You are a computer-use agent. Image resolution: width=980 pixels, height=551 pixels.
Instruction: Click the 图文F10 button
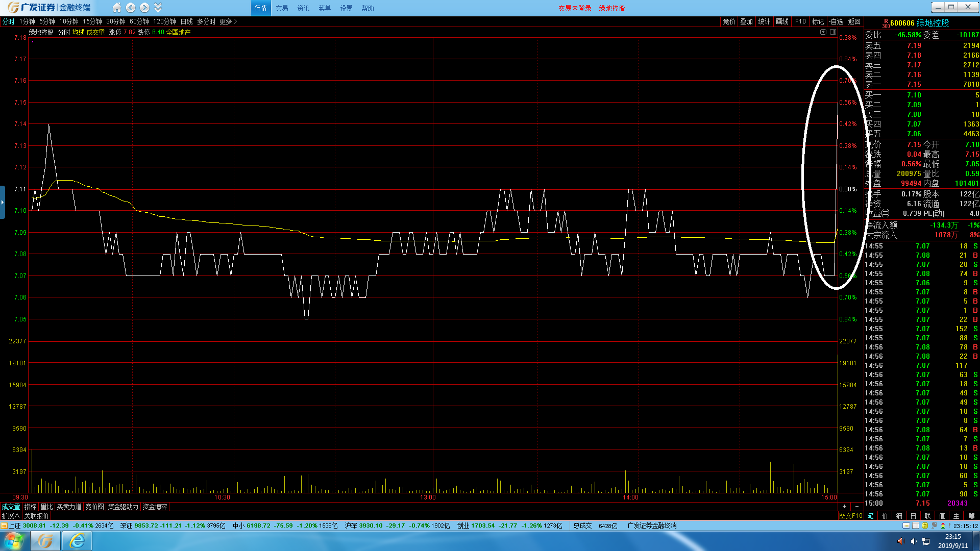tap(850, 516)
